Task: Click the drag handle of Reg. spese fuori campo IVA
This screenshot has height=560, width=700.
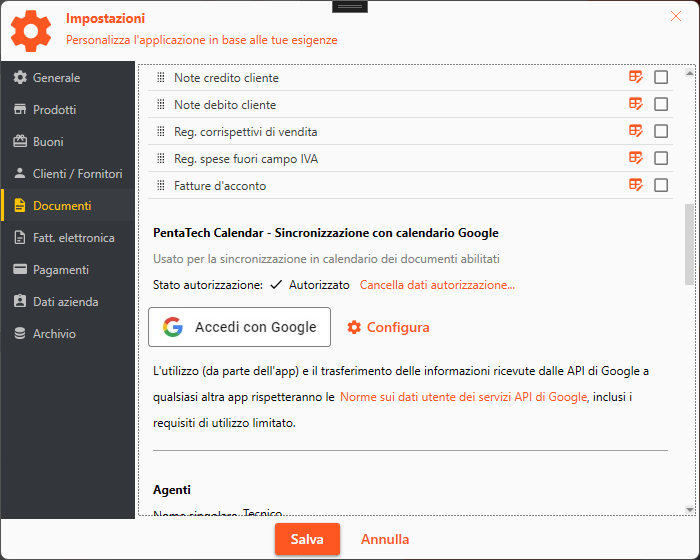Action: [161, 158]
